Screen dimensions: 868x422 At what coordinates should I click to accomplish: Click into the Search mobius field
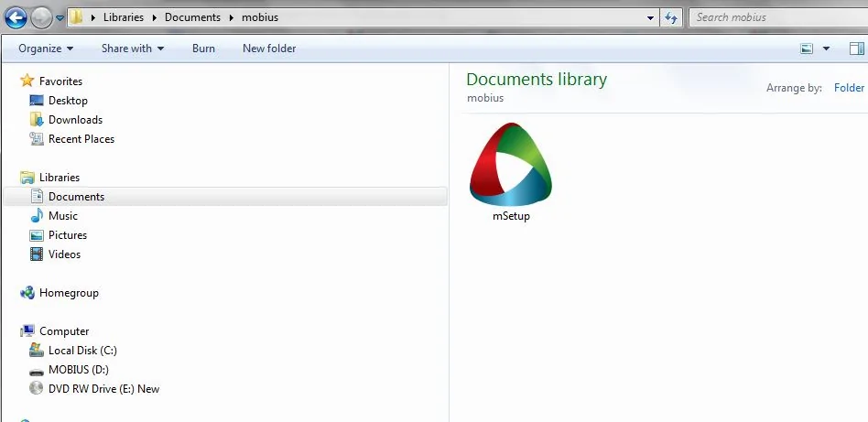click(x=778, y=17)
